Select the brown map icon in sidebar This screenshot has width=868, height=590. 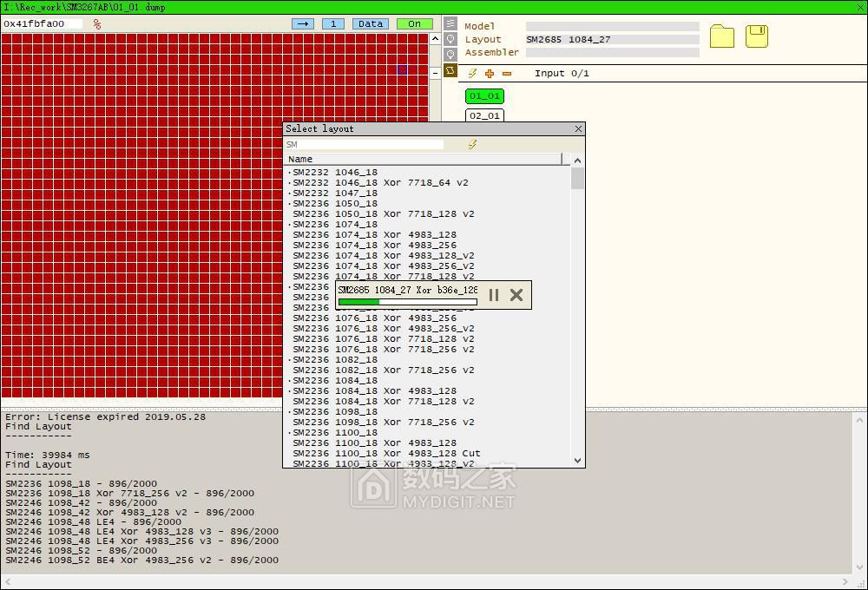(x=450, y=70)
